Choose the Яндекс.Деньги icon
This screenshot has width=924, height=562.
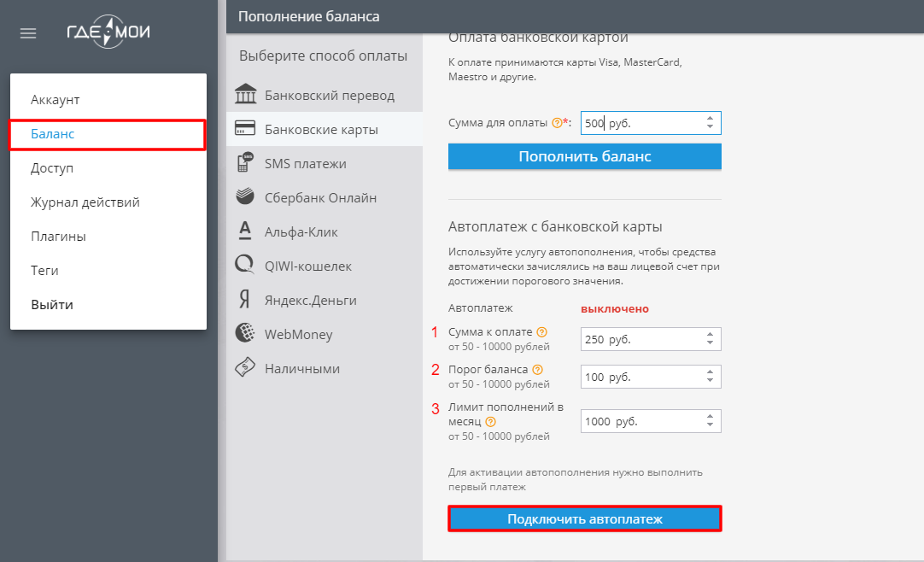[x=244, y=299]
